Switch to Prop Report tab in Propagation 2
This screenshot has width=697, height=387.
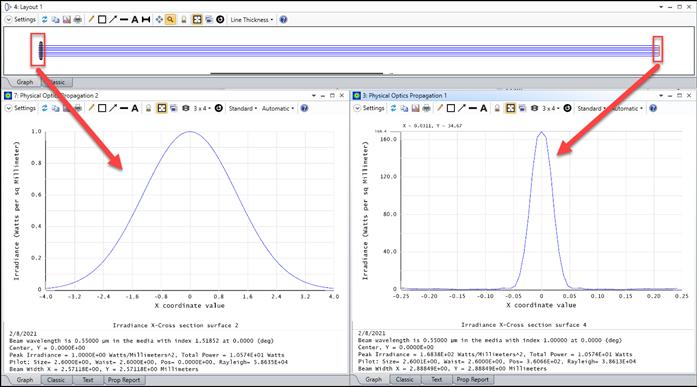pos(124,380)
